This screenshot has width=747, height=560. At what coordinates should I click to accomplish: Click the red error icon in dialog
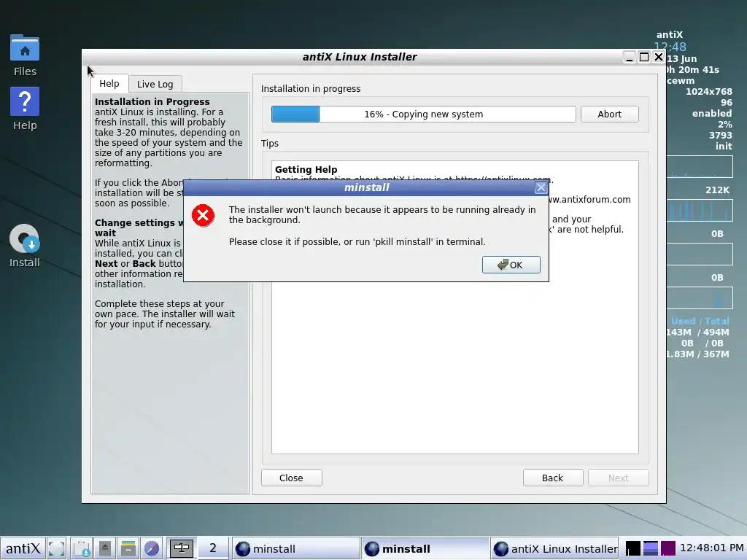point(203,216)
